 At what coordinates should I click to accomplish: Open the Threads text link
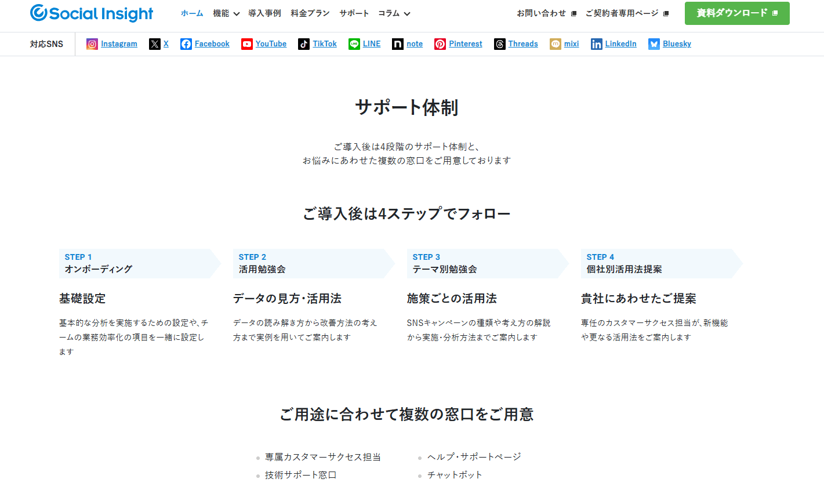pyautogui.click(x=523, y=44)
